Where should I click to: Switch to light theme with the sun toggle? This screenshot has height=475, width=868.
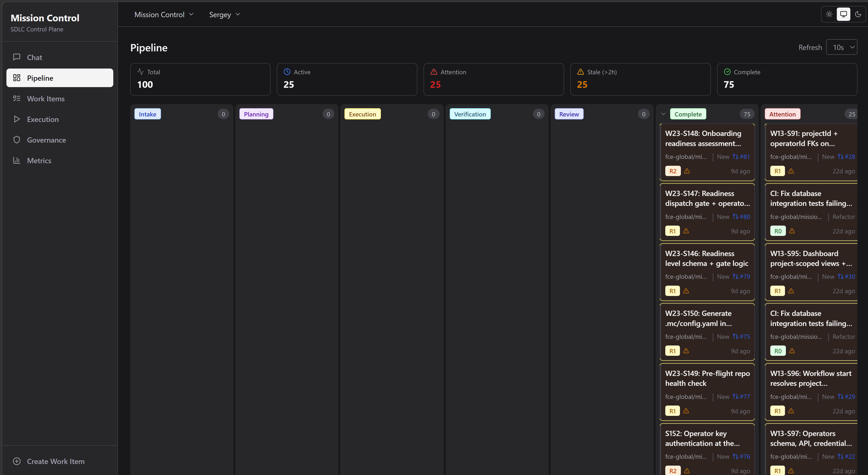(829, 14)
